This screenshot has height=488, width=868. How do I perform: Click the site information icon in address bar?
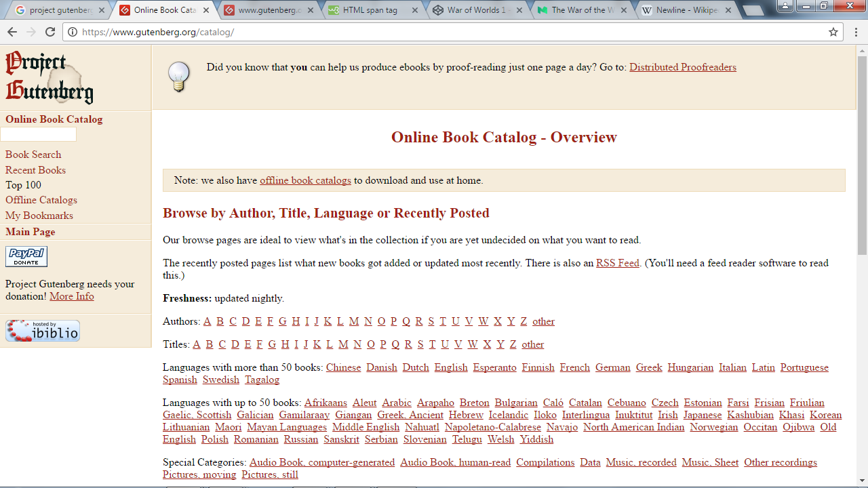click(73, 32)
